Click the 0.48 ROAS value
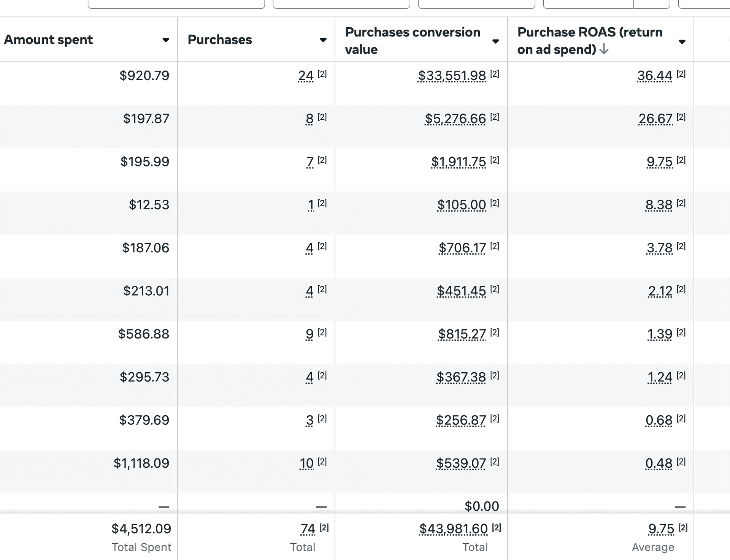Image resolution: width=730 pixels, height=560 pixels. 659,463
